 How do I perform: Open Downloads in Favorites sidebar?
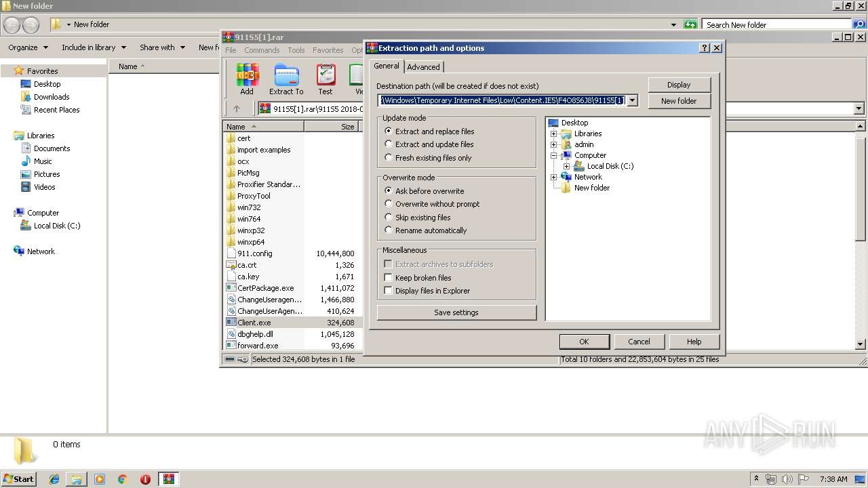pos(52,97)
